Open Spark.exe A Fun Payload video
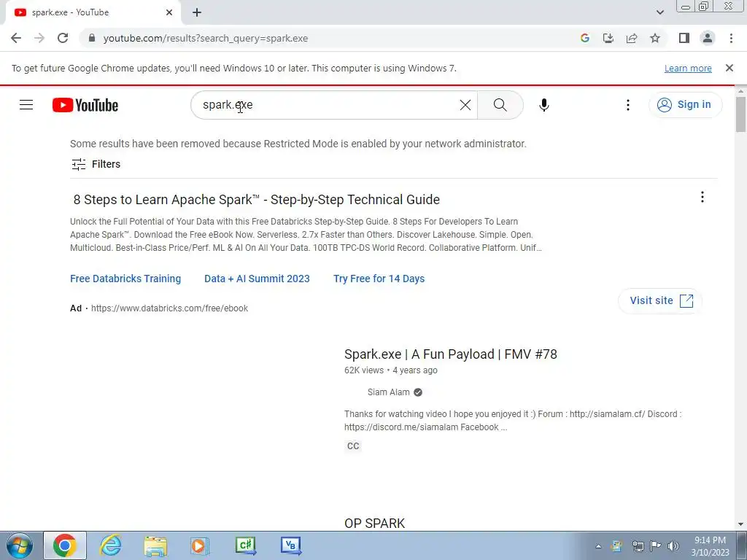The width and height of the screenshot is (747, 560). pyautogui.click(x=451, y=354)
